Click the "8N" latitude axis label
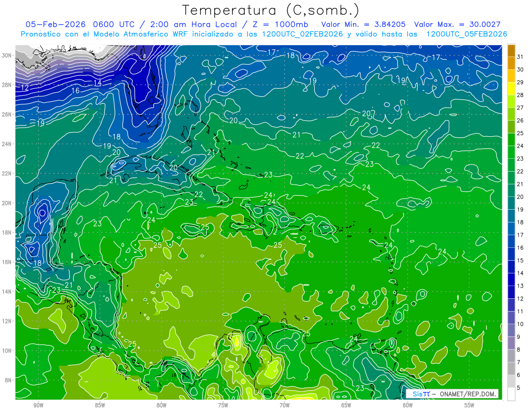Screen dimensions: 532x411 tap(8, 380)
